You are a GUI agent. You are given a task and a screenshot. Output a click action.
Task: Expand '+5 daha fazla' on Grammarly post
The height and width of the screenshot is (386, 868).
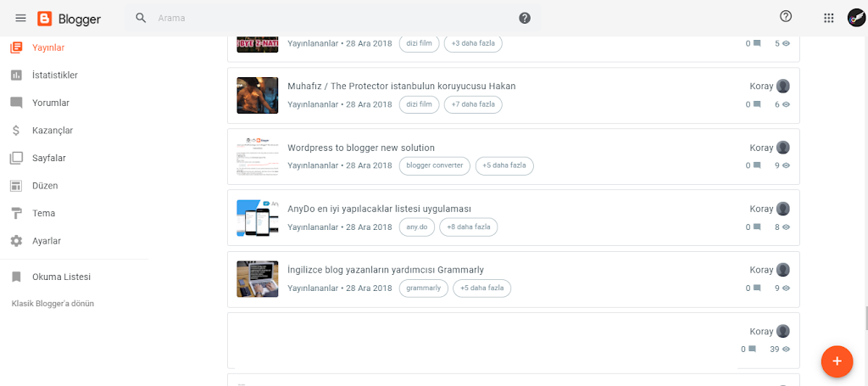(482, 288)
